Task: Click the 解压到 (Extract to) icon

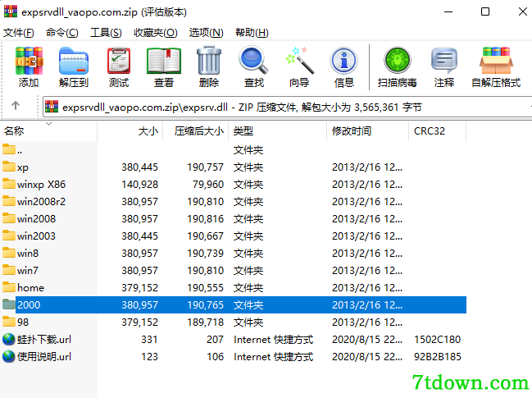Action: coord(74,61)
